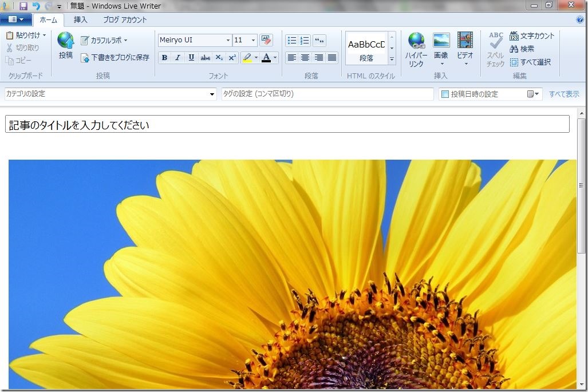Click the タグの設定 tags input field
This screenshot has height=392, width=588.
[x=327, y=94]
